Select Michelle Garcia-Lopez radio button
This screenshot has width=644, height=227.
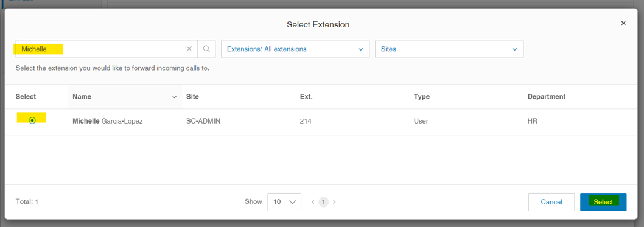click(32, 120)
